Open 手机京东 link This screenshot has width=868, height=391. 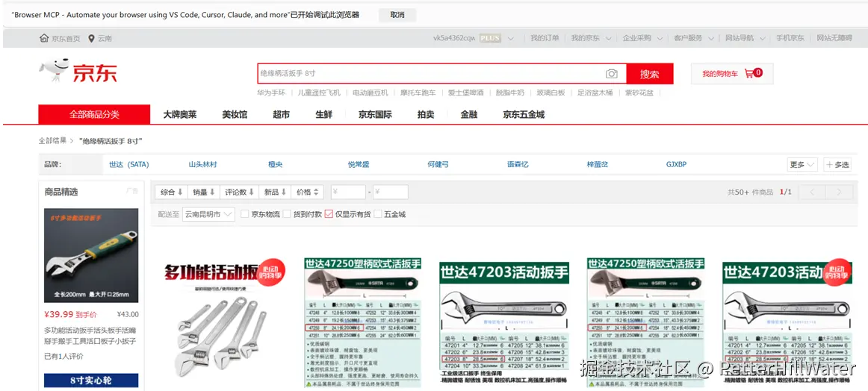(x=790, y=38)
